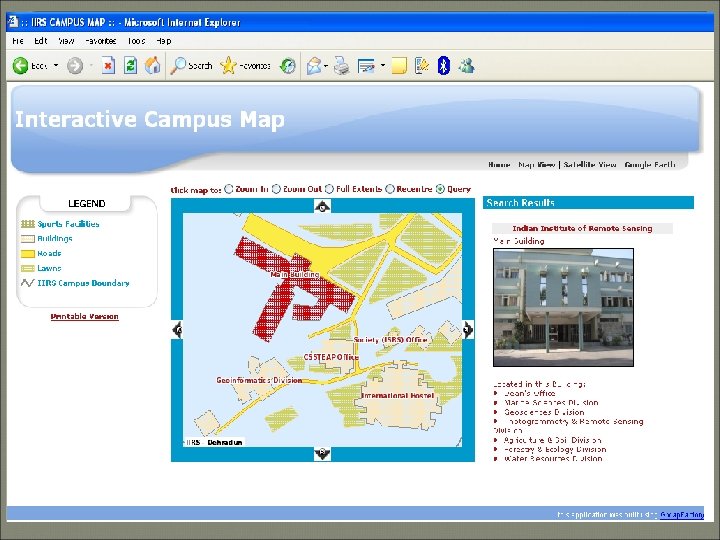Select the Zoom In radio button
Viewport: 720px width, 540px height.
click(228, 189)
